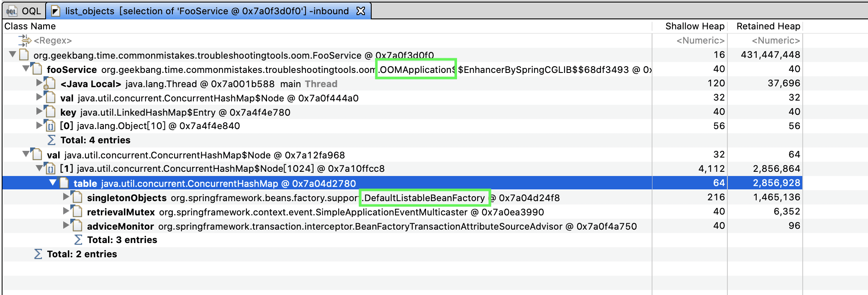Close the list_objects tab
The width and height of the screenshot is (868, 295).
click(x=360, y=11)
